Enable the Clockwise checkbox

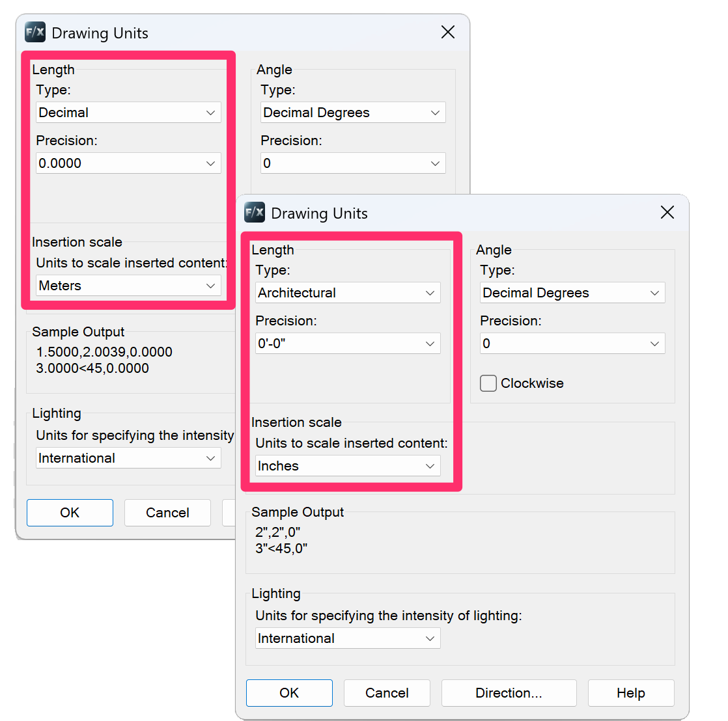coord(488,383)
